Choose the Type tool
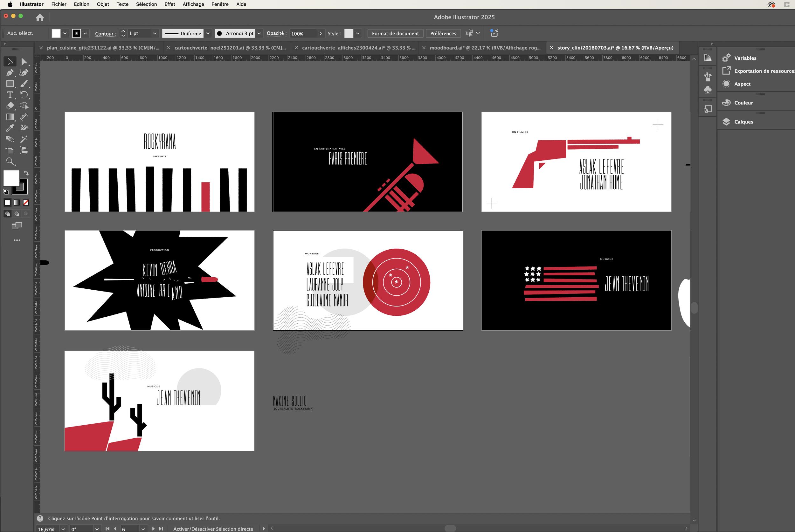This screenshot has height=532, width=795. tap(10, 95)
